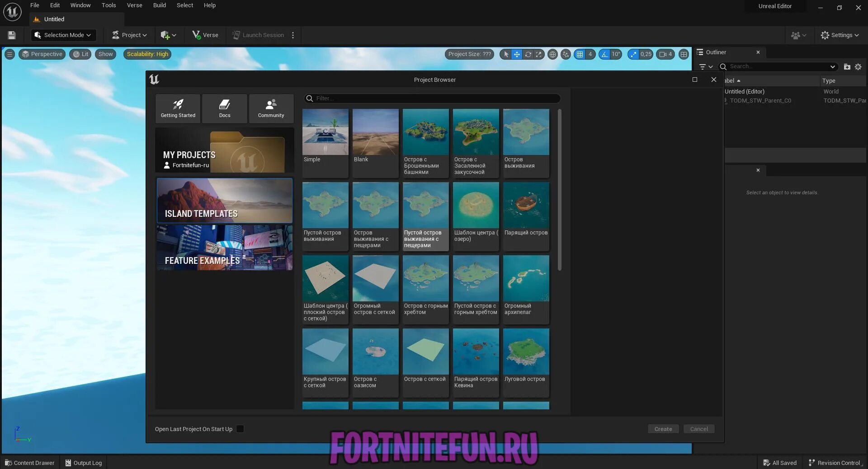Open the Edit menu

[55, 5]
